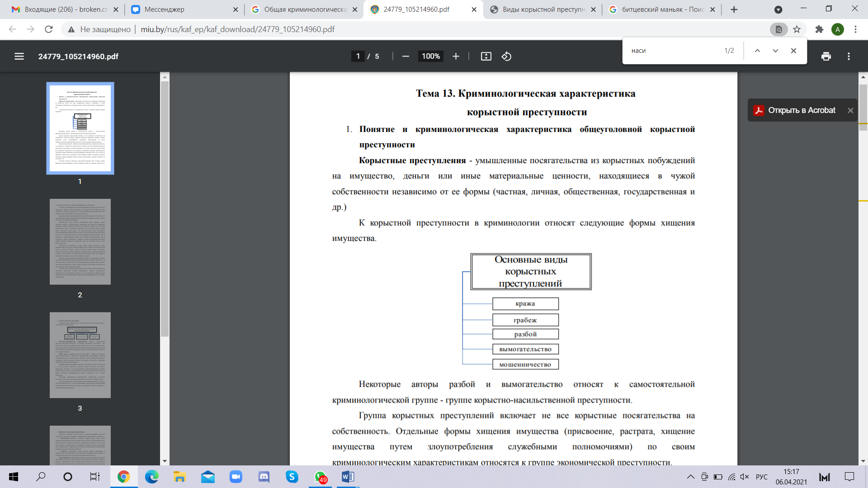Open the Cortana circle icon
Screen dimensions: 868x488
68,477
